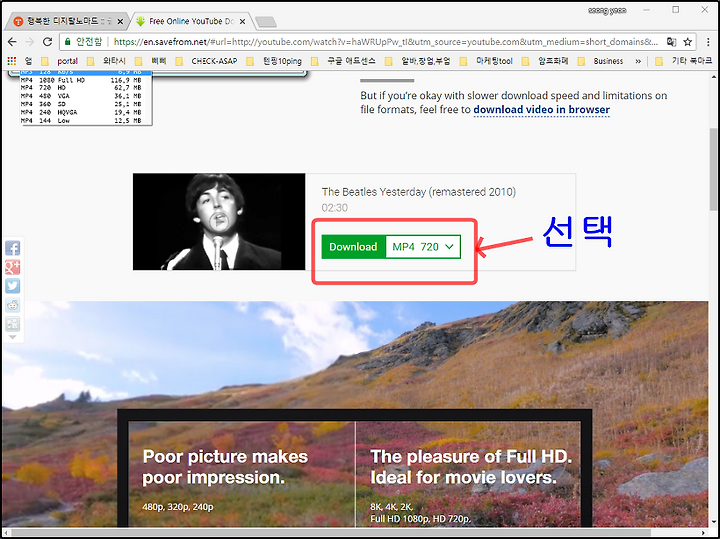Click the URL in the address bar

point(386,42)
